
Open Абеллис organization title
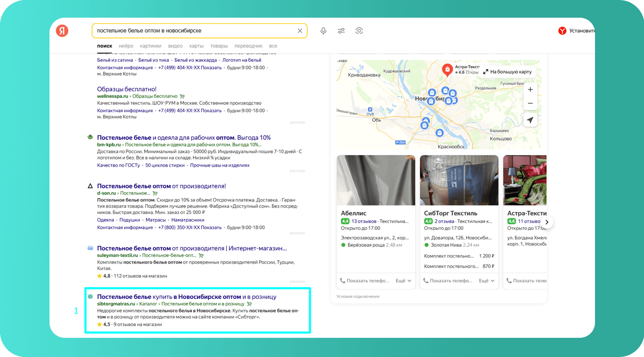tap(354, 214)
